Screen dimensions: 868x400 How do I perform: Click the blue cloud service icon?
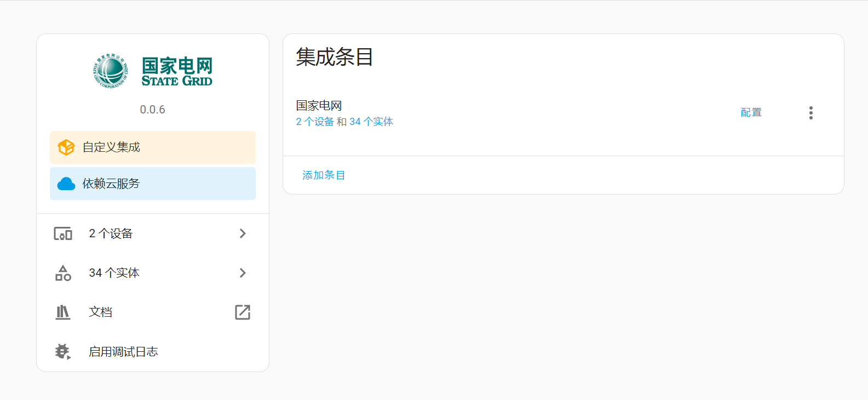coord(66,184)
